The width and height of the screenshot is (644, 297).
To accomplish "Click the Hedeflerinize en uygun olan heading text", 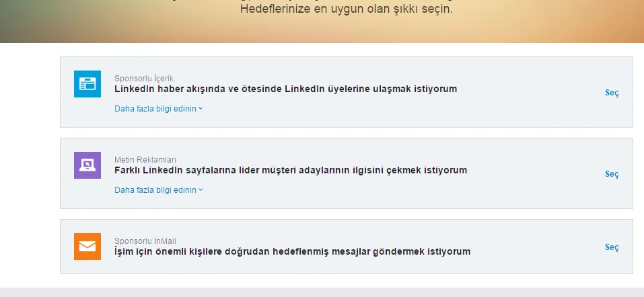I will (x=347, y=11).
